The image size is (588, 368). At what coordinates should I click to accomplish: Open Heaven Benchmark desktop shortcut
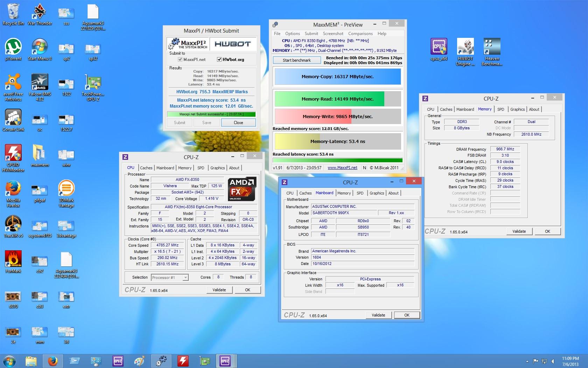(492, 52)
